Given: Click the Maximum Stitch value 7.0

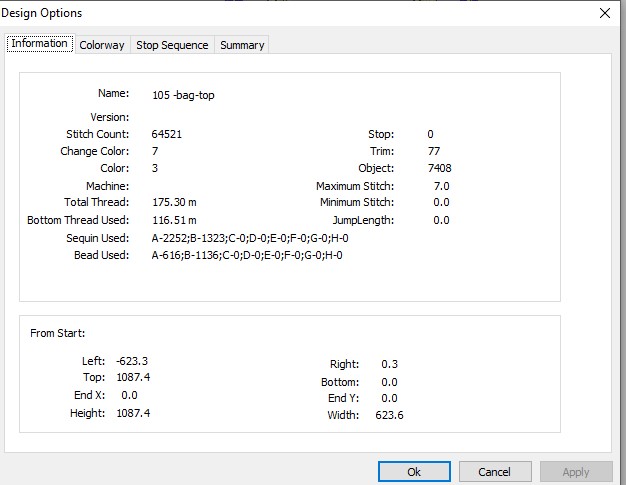Looking at the screenshot, I should (x=441, y=186).
